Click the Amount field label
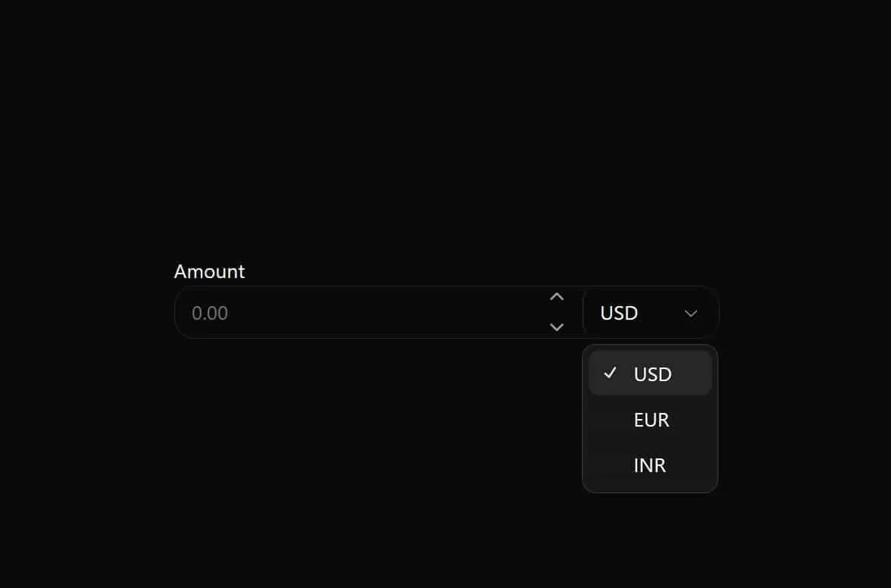 point(209,271)
